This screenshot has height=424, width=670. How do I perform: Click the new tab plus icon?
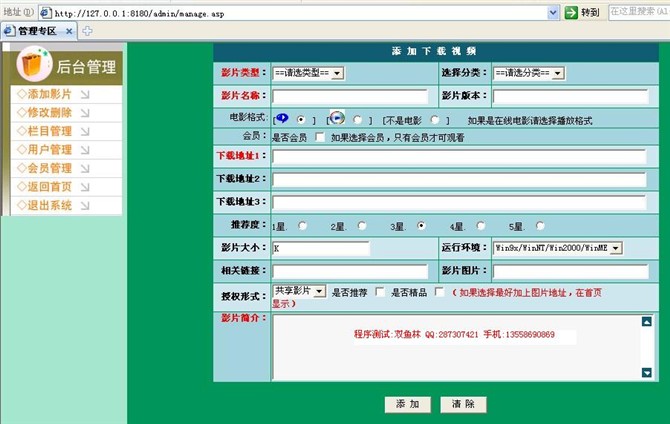[87, 31]
